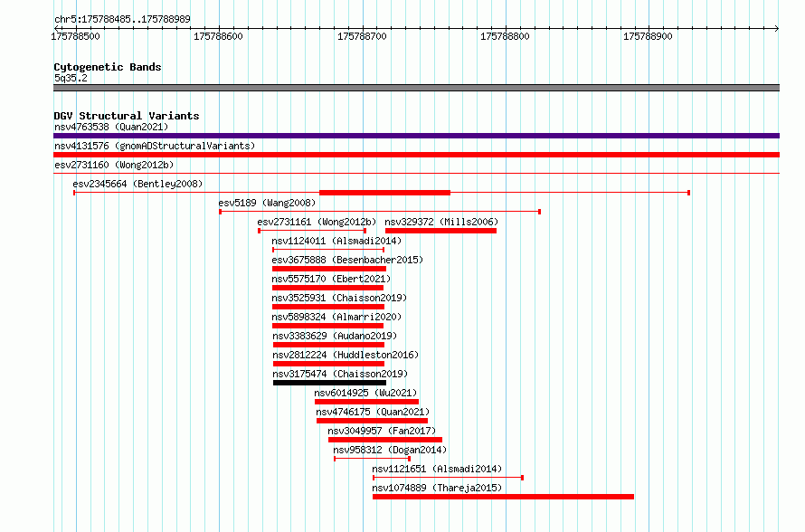
Task: Open nsv4131576 (gnomADStructuralVariants) label
Action: coord(155,146)
